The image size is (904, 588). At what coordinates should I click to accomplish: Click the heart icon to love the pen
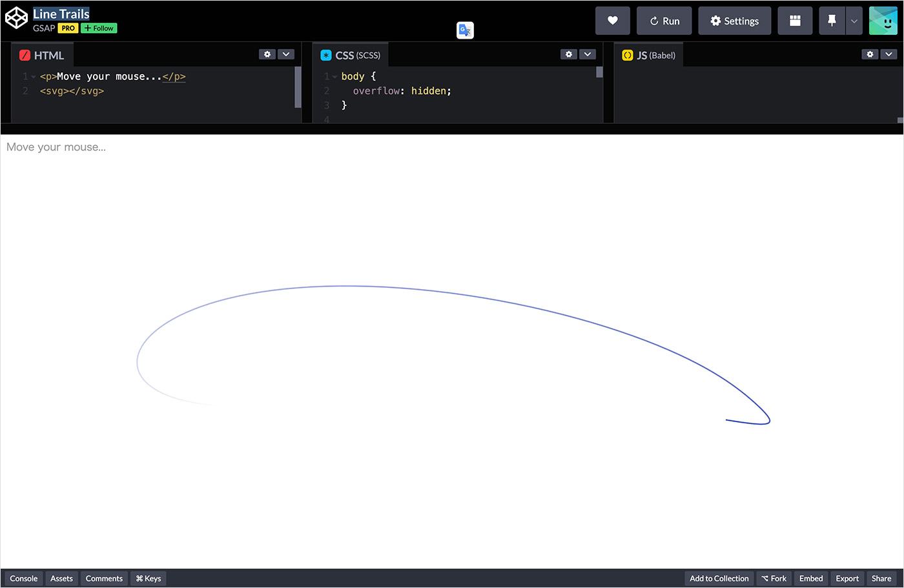click(x=612, y=21)
